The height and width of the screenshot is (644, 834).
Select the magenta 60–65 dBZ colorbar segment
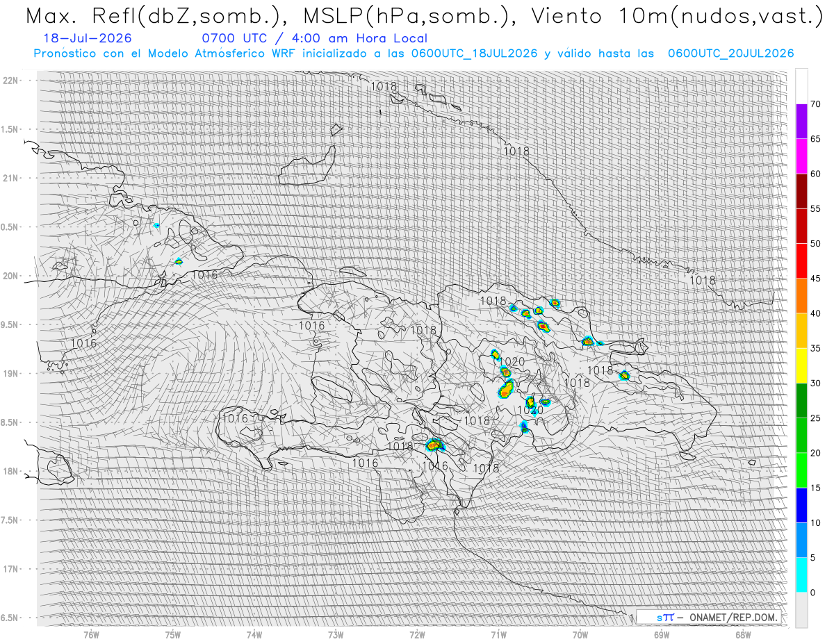tap(801, 156)
